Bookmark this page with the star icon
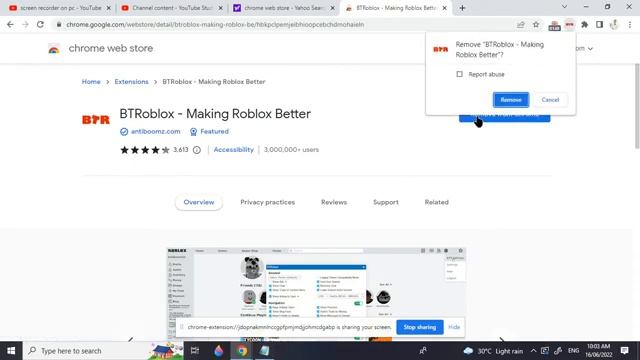The image size is (640, 360). 536,24
